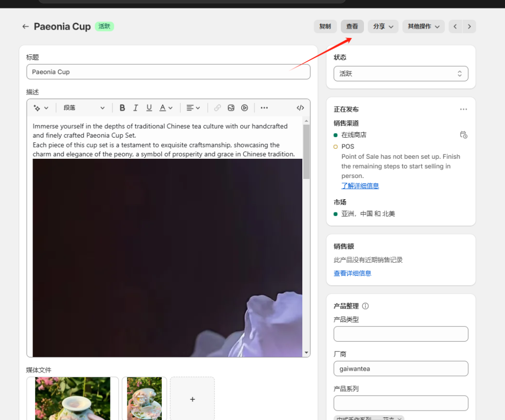This screenshot has width=505, height=420.
Task: Open the AI magic text generator
Action: click(x=40, y=108)
